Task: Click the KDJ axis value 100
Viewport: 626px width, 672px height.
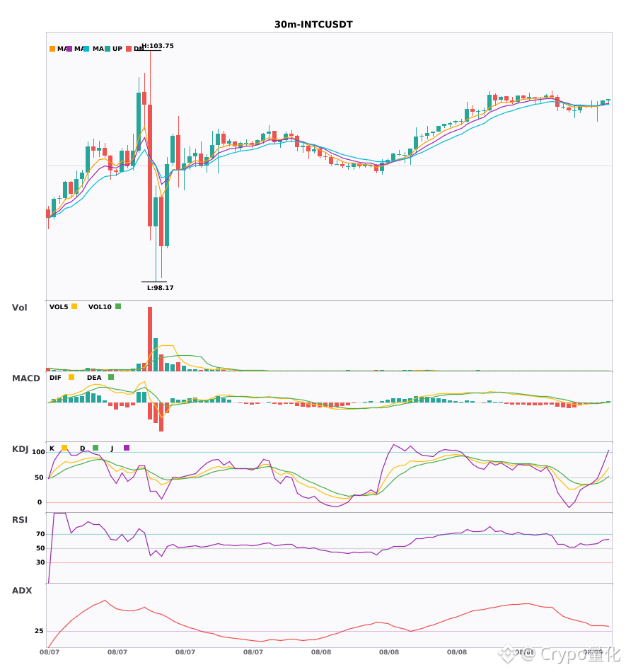Action: pos(39,452)
